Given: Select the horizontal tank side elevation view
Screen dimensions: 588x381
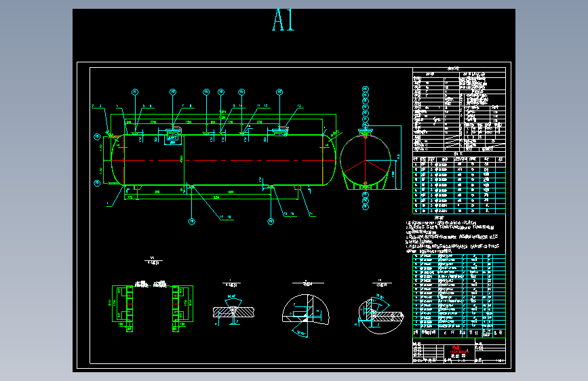Looking at the screenshot, I should [x=224, y=160].
